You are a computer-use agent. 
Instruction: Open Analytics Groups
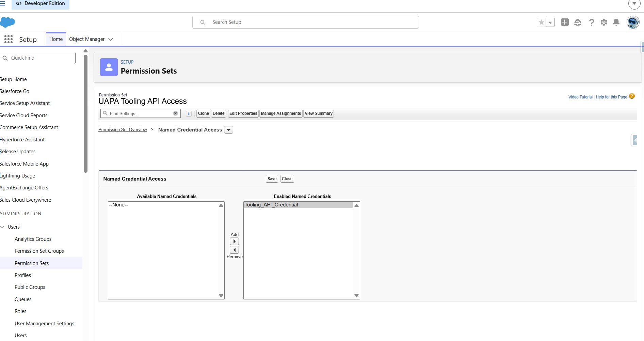coord(33,239)
